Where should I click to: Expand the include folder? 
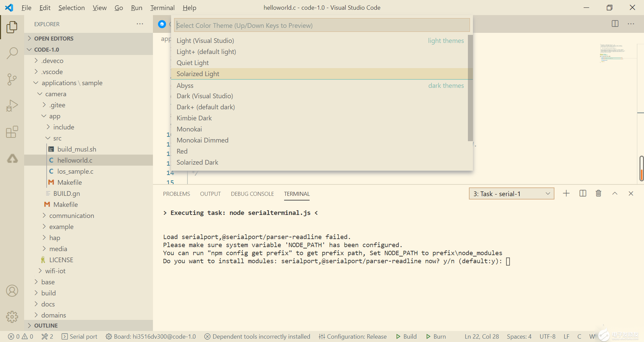tap(89, 127)
